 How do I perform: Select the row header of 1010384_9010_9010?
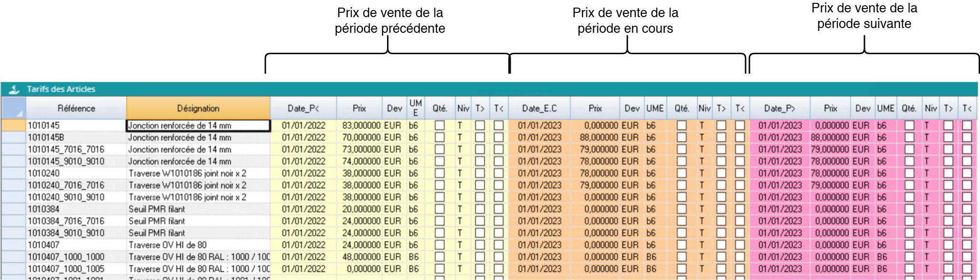coord(14,233)
